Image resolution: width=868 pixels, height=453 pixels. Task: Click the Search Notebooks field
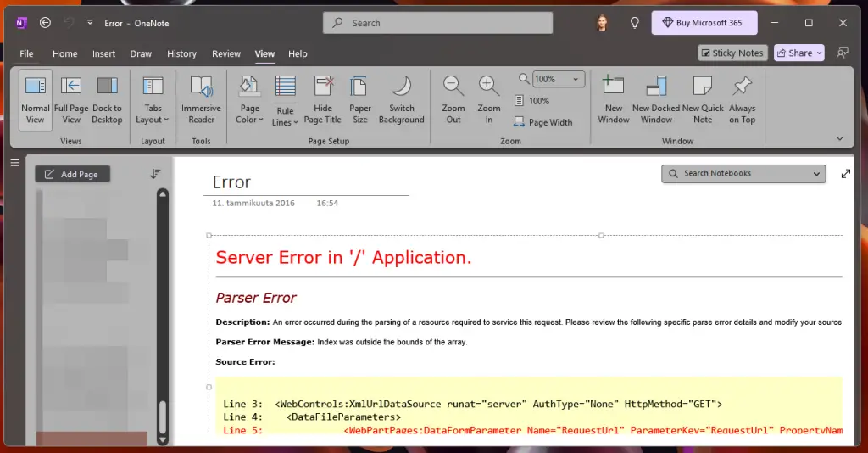(743, 173)
